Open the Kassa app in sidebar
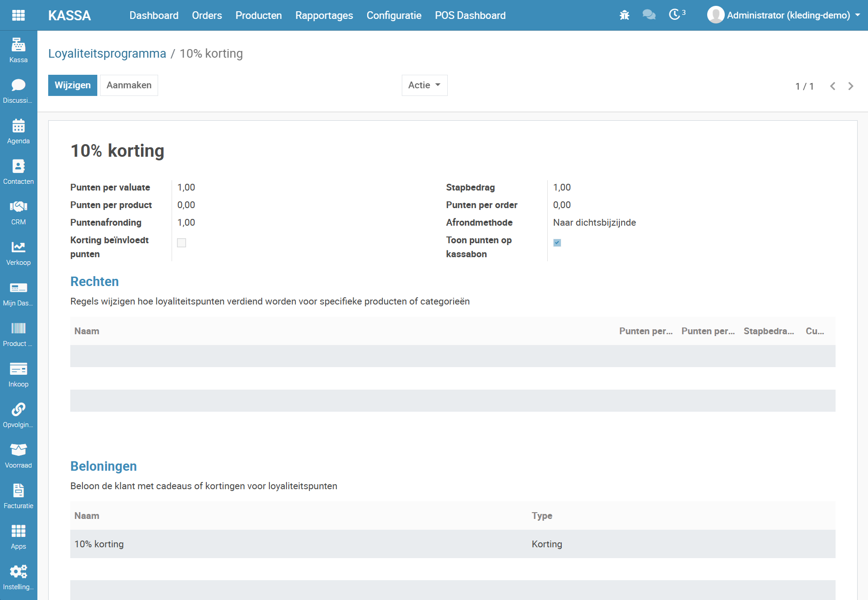 click(18, 50)
